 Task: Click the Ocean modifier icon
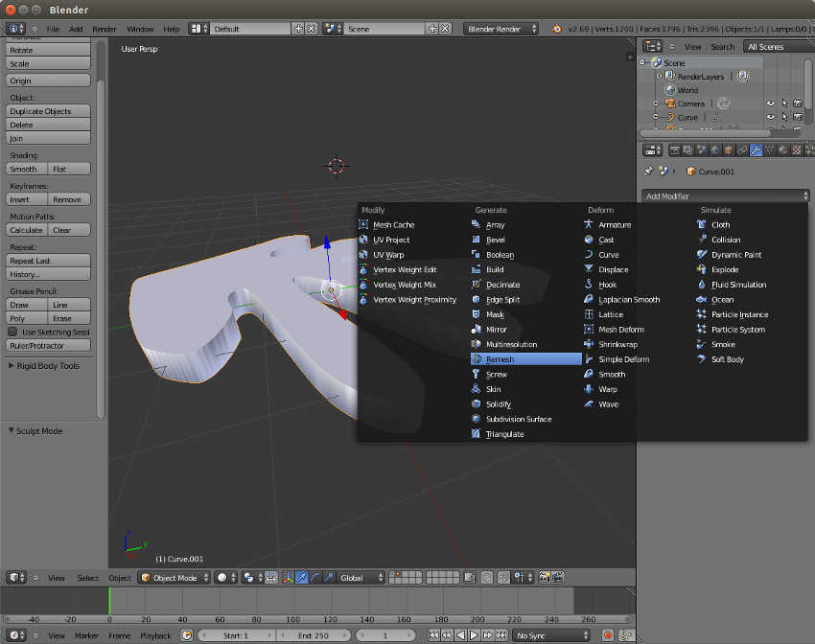(x=702, y=300)
